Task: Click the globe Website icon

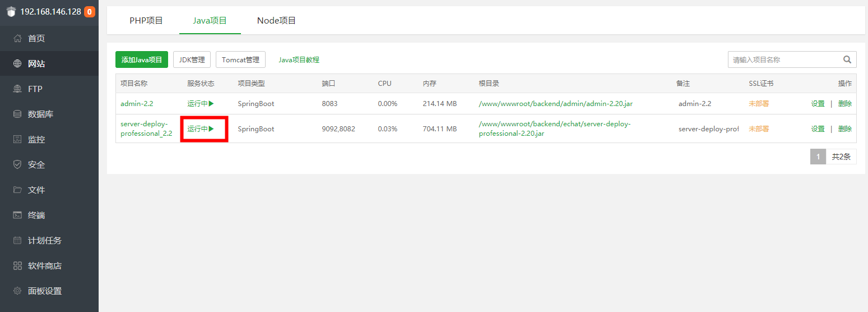Action: click(17, 64)
